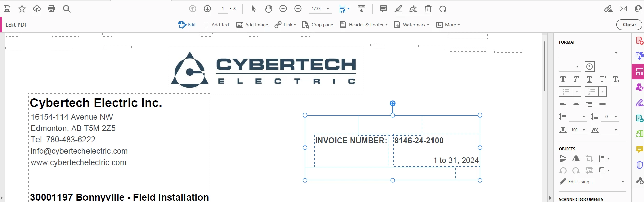Close the Edit PDF toolbar

pos(629,25)
